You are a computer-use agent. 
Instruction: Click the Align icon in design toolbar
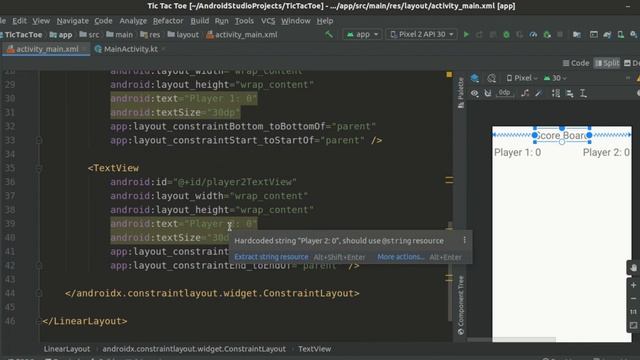coord(569,93)
